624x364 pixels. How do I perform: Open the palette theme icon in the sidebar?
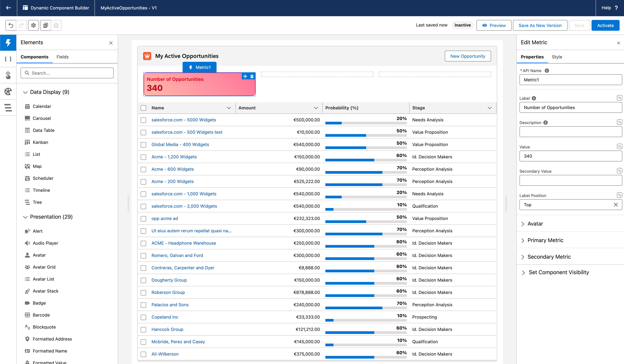(x=8, y=92)
